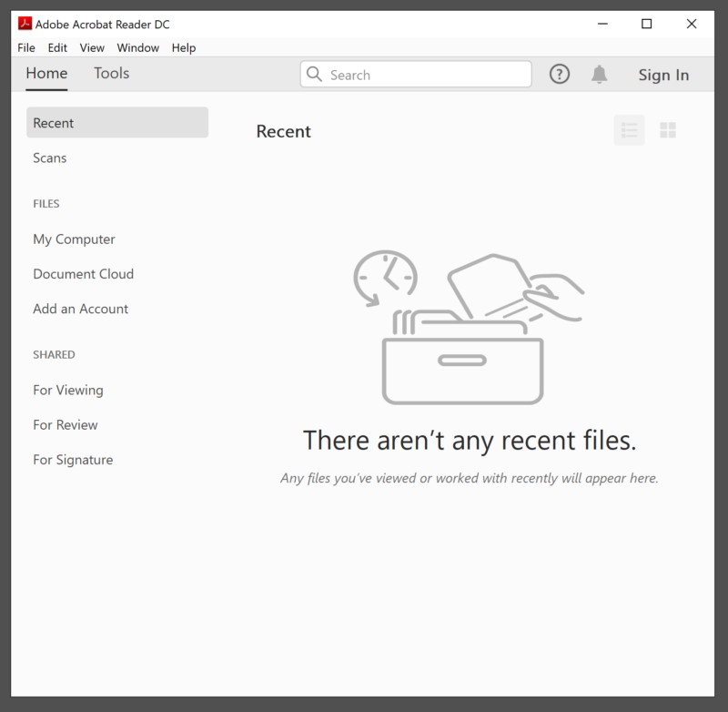Open the Edit menu
The height and width of the screenshot is (712, 728).
pos(57,47)
